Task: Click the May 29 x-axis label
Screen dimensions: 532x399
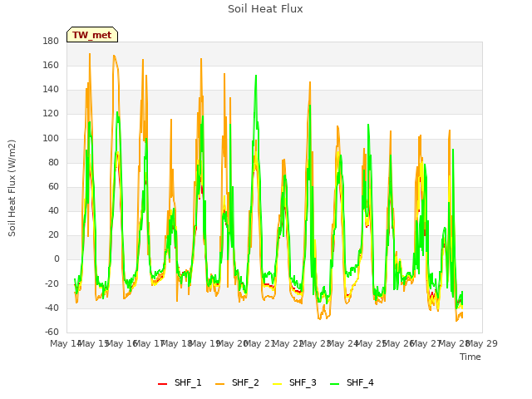Action: click(x=482, y=343)
